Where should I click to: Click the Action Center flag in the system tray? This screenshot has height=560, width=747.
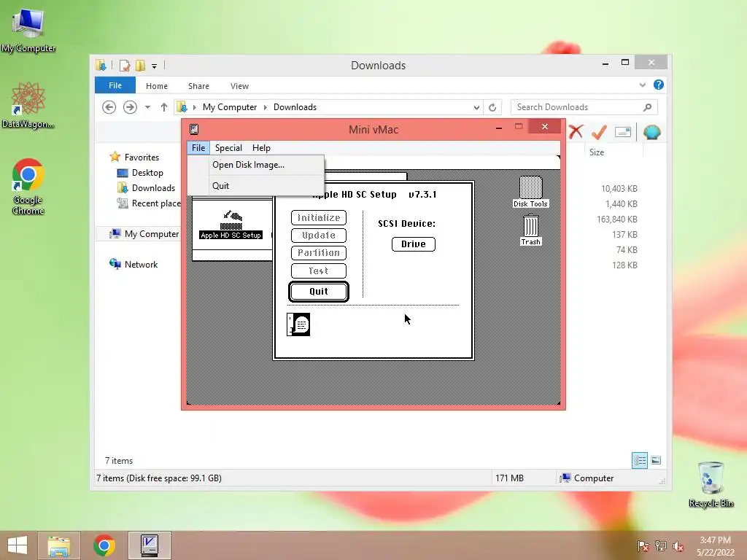pyautogui.click(x=643, y=546)
